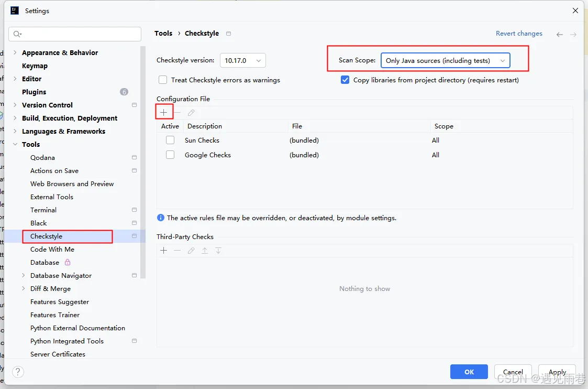Edit the selected configuration file
Viewport: 588px width, 389px height.
(x=191, y=112)
